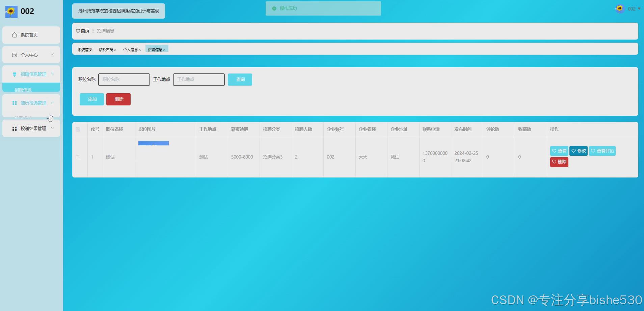
Task: Click the 查询 search button
Action: point(240,79)
